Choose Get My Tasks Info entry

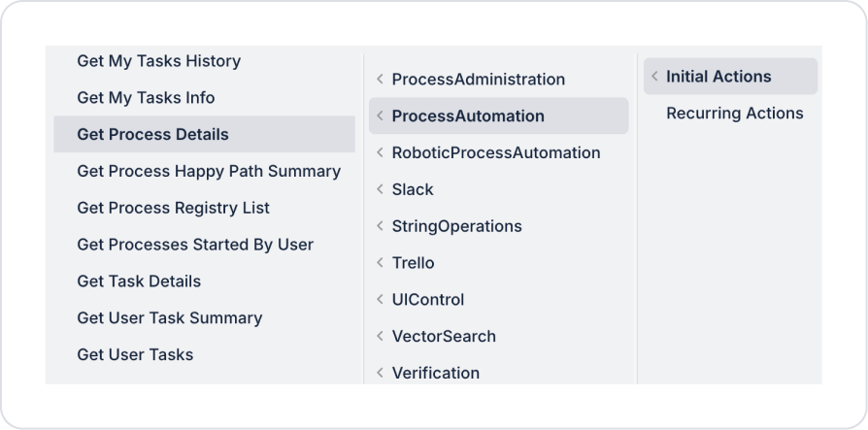click(146, 98)
